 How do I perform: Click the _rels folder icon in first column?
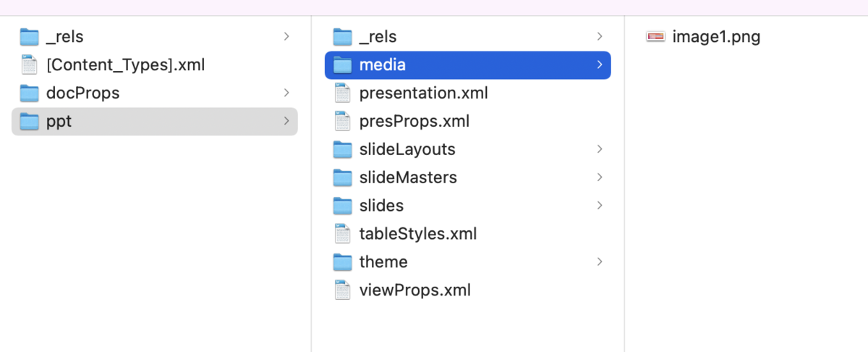[x=30, y=36]
